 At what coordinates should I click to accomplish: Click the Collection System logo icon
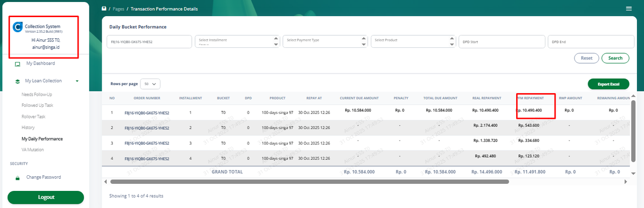tap(18, 28)
